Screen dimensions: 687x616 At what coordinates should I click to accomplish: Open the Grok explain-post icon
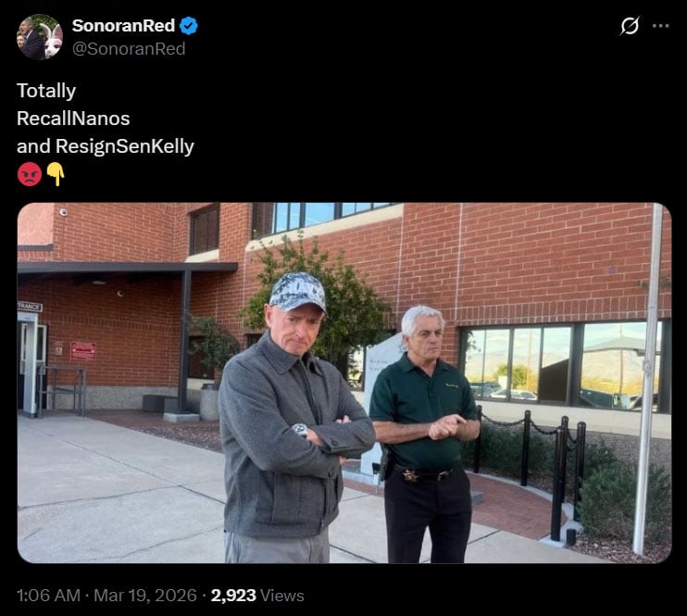[630, 25]
